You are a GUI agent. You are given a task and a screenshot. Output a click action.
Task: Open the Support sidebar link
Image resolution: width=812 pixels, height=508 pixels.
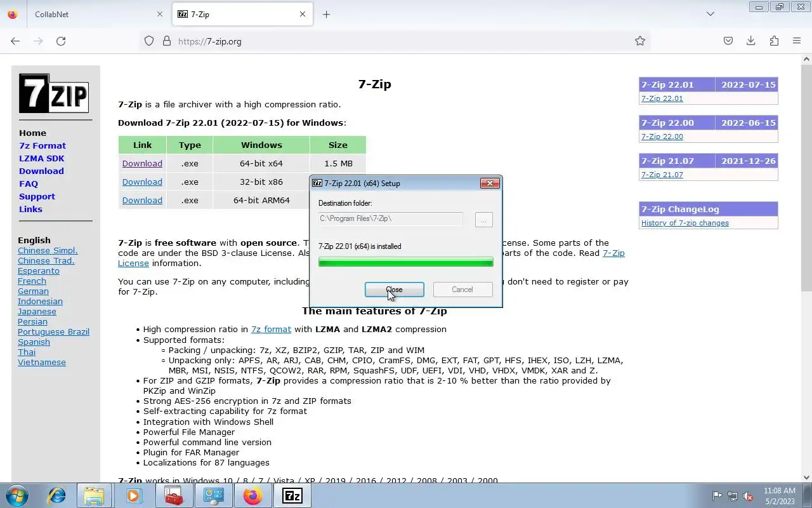point(37,196)
